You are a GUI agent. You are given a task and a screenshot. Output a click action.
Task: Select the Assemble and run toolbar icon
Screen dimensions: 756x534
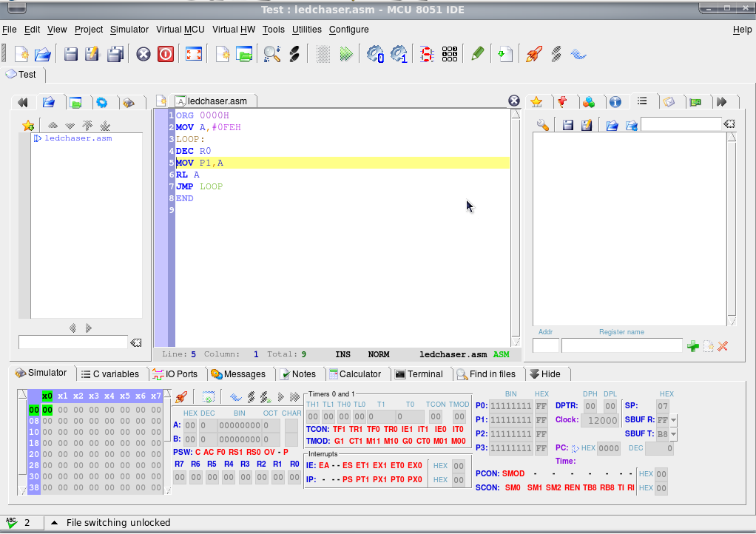pyautogui.click(x=346, y=53)
